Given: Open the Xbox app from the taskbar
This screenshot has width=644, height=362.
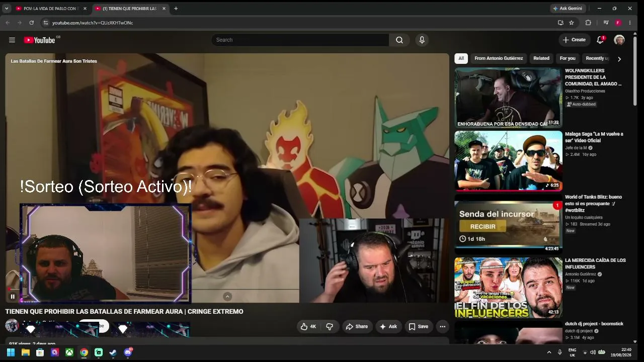Looking at the screenshot, I should click(x=69, y=352).
